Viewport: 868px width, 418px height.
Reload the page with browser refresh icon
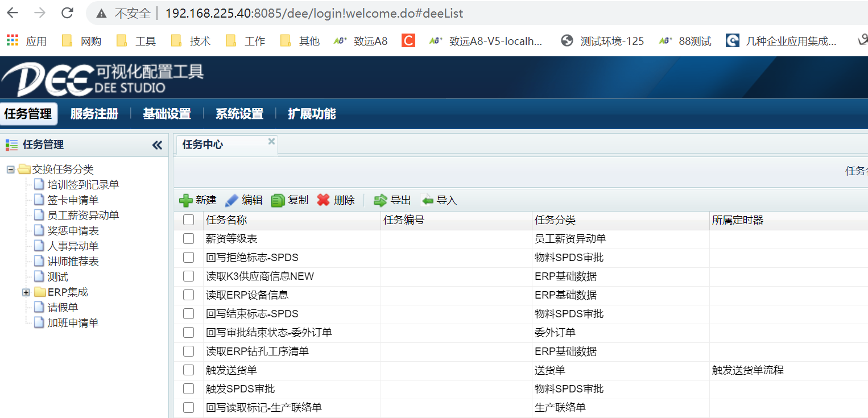coord(67,13)
